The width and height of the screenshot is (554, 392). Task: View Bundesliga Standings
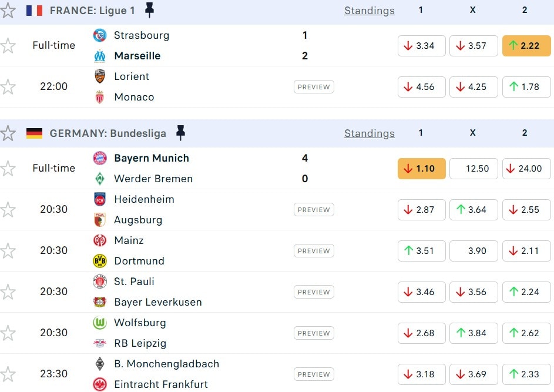coord(369,133)
